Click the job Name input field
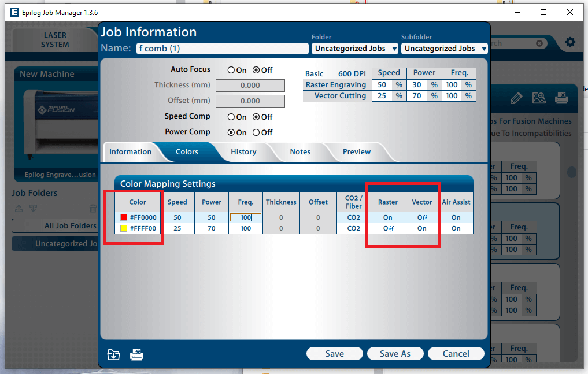 pyautogui.click(x=223, y=49)
